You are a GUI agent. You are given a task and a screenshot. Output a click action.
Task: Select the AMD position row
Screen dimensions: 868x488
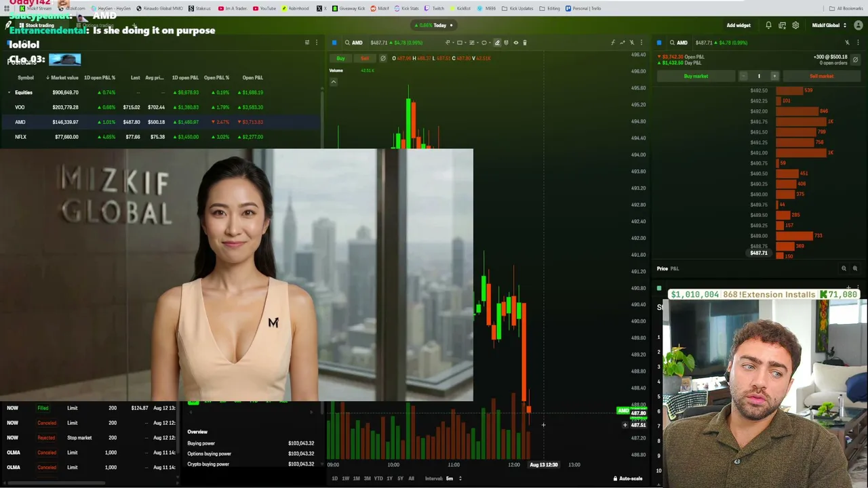(x=161, y=122)
